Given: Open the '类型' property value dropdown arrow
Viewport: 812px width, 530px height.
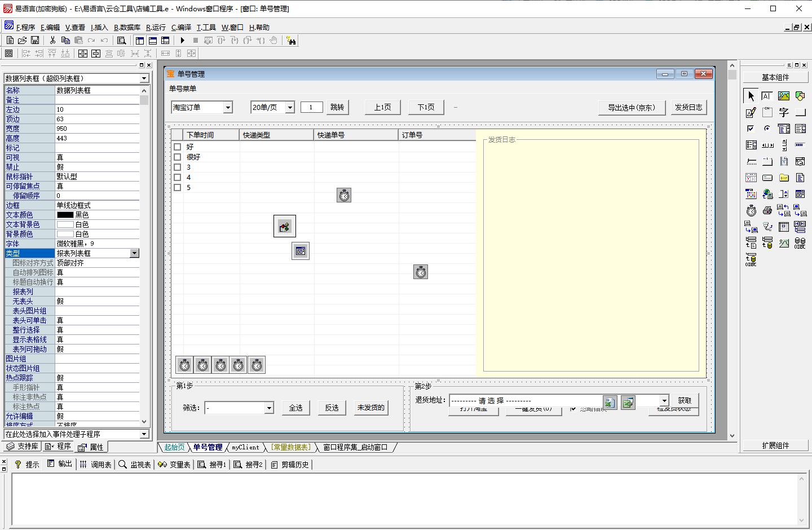Looking at the screenshot, I should click(135, 254).
